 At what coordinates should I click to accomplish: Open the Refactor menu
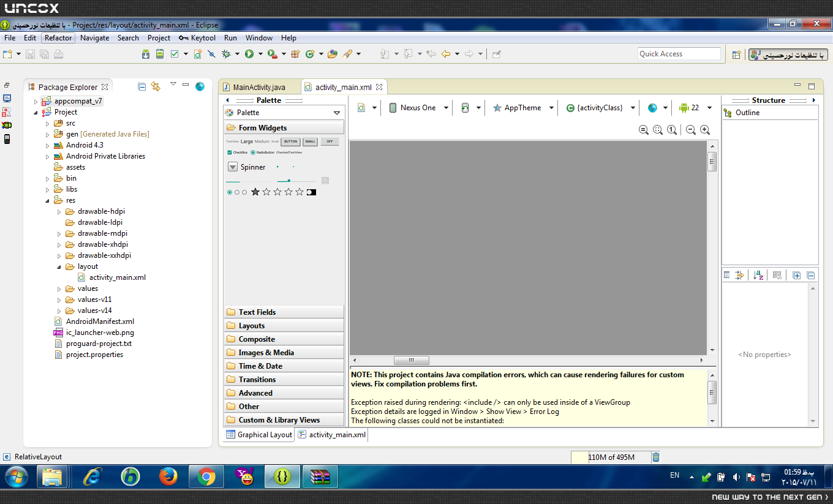[58, 38]
